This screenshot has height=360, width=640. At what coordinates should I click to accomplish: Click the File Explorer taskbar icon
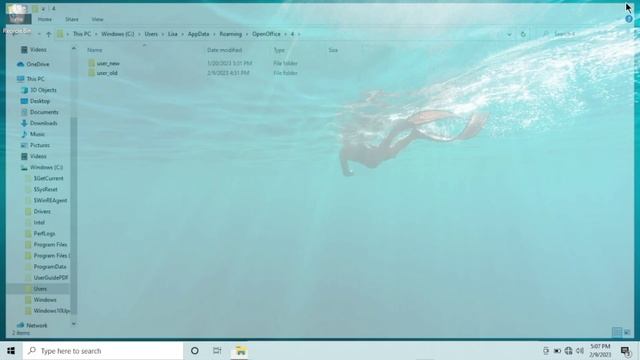tap(240, 351)
